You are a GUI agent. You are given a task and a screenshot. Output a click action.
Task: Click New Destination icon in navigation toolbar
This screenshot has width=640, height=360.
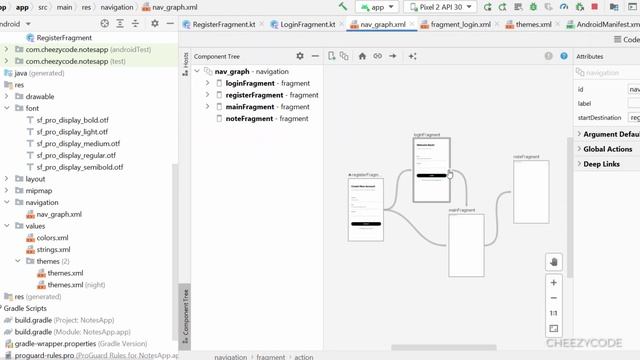331,56
